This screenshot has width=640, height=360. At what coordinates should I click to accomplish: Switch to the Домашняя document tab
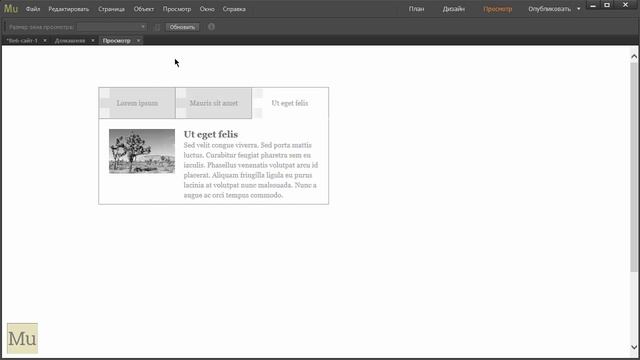click(x=70, y=40)
